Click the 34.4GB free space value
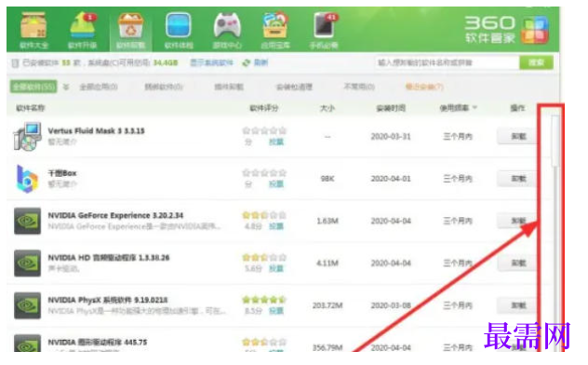This screenshot has height=365, width=588. [166, 62]
